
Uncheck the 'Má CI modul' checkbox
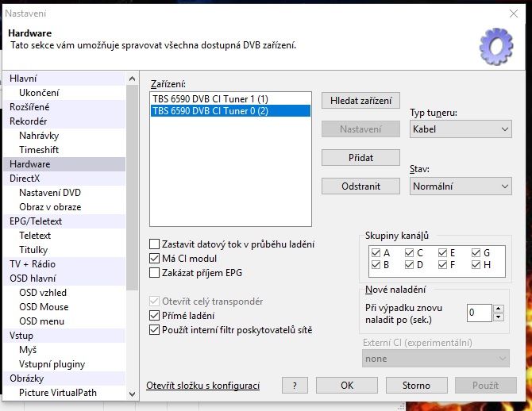pos(155,259)
